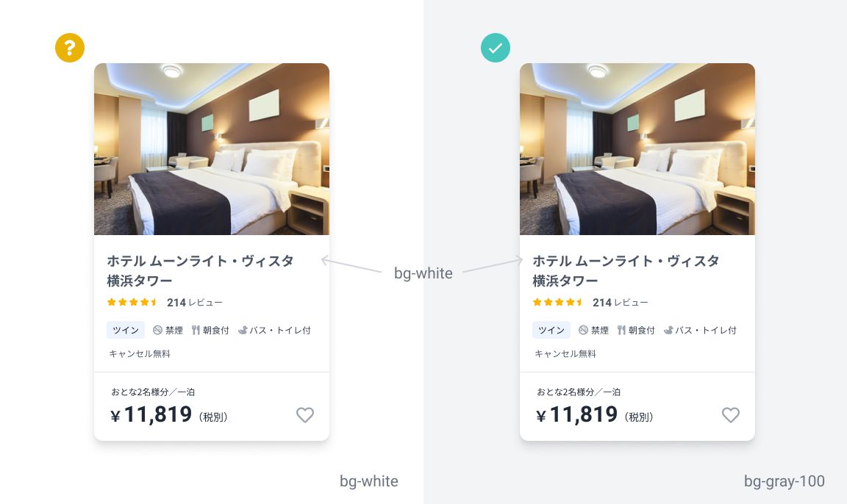Click the bath icon on right card
The height and width of the screenshot is (504, 847).
(668, 330)
